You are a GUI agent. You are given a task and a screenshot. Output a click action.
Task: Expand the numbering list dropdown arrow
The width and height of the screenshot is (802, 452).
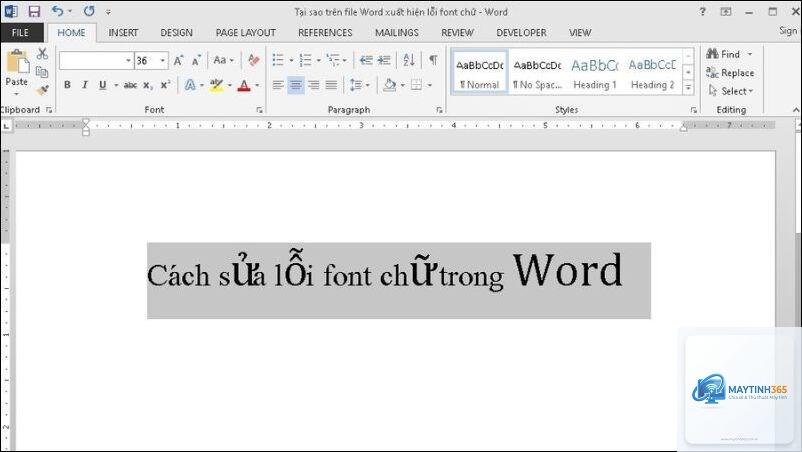(319, 60)
